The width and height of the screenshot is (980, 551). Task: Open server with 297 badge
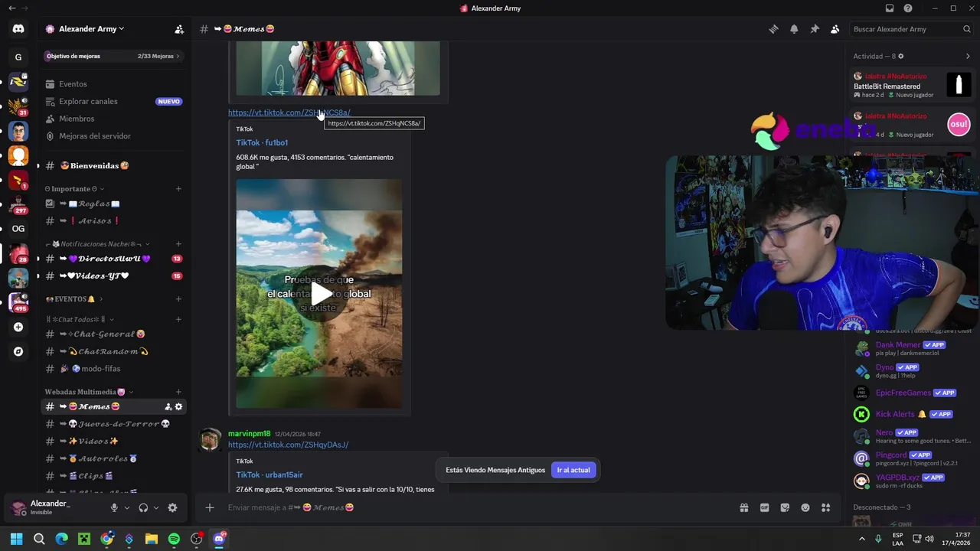click(x=18, y=204)
